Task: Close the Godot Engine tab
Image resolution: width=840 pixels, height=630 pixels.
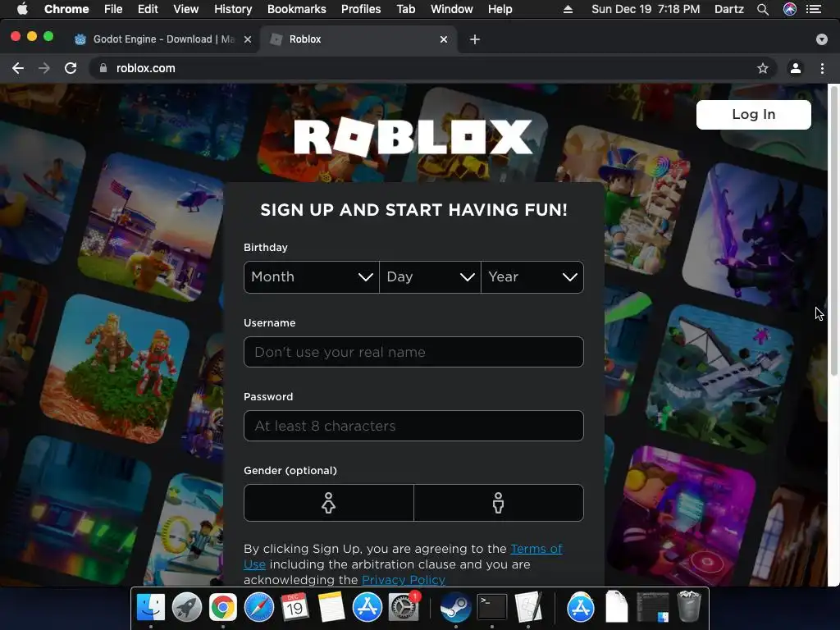Action: [x=248, y=39]
